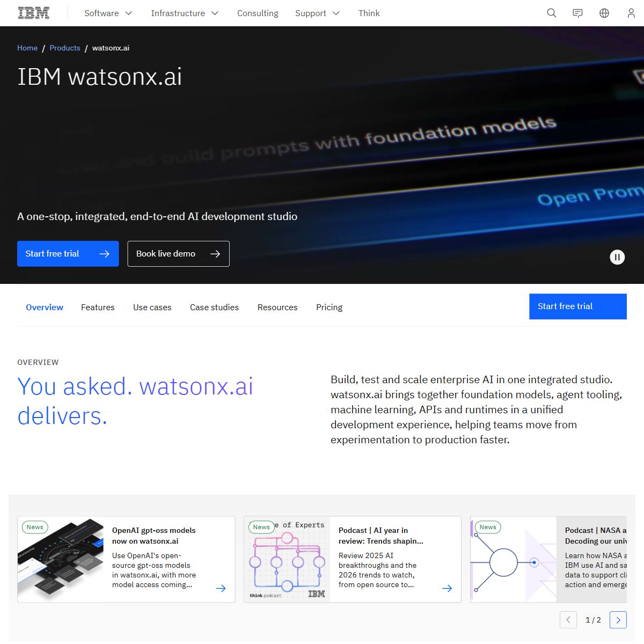Select the Pricing tab
644x644 pixels.
329,307
